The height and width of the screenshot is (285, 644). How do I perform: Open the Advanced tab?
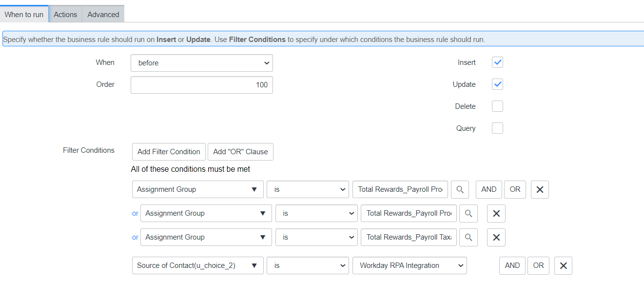click(x=103, y=15)
